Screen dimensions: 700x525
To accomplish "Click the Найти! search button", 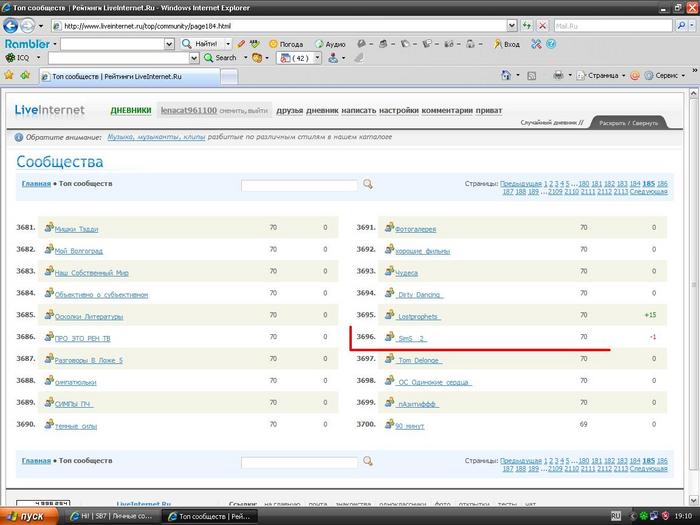I will 200,44.
